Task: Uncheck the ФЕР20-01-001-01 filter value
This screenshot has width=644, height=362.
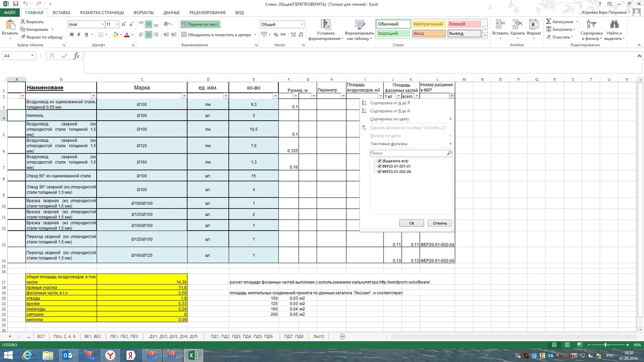Action: coord(379,166)
